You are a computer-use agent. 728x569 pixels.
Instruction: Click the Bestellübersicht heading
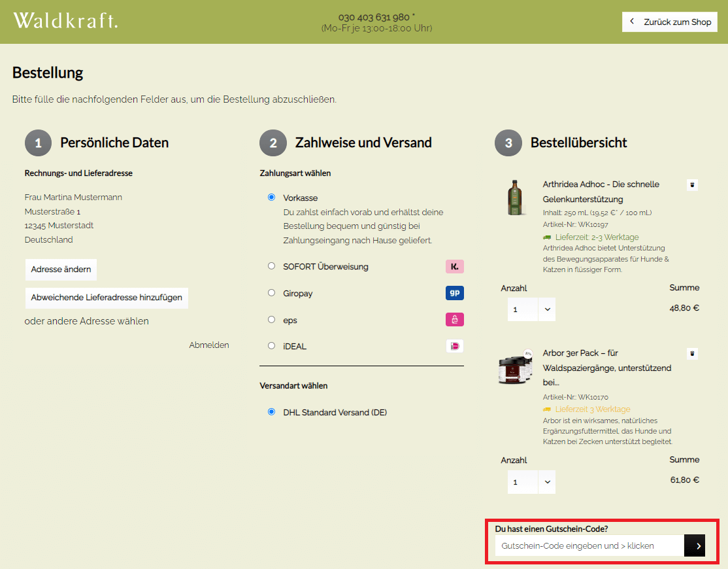pyautogui.click(x=578, y=143)
